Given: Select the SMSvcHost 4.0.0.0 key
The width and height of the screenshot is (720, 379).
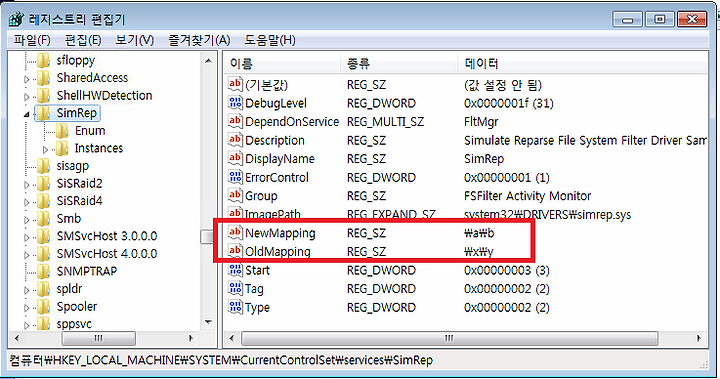Looking at the screenshot, I should click(x=107, y=254).
